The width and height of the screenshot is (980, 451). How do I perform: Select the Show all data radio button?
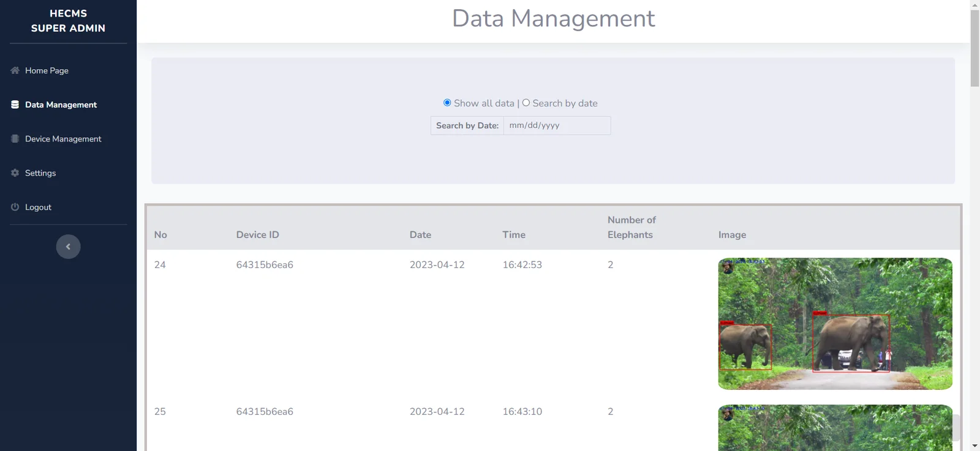click(x=447, y=103)
